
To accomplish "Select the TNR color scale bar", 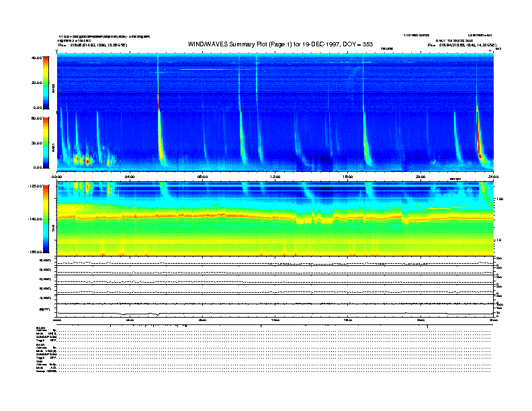I will (x=46, y=219).
